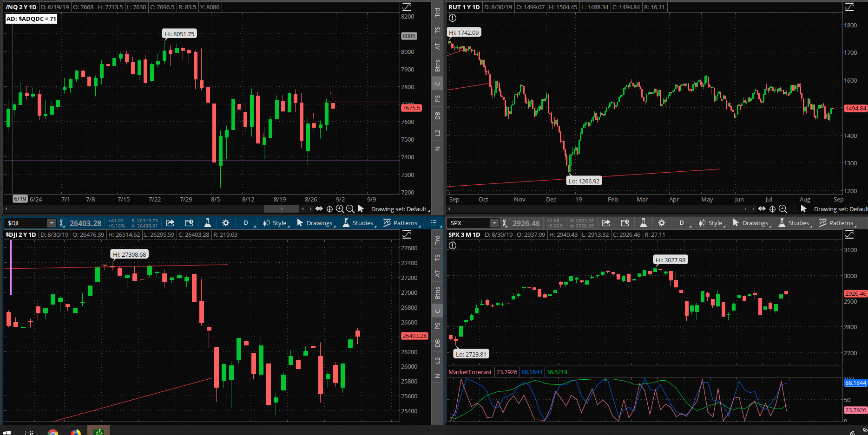Toggle the Btns side tab beside the /NQ chart
The width and height of the screenshot is (868, 435).
click(x=437, y=65)
